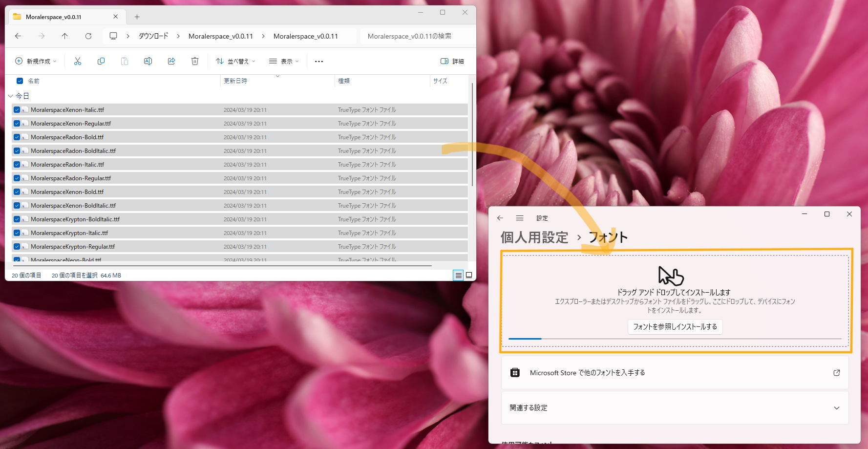Uncheck MoralerspaceRadon-Bold.ttf checkbox

[x=17, y=137]
